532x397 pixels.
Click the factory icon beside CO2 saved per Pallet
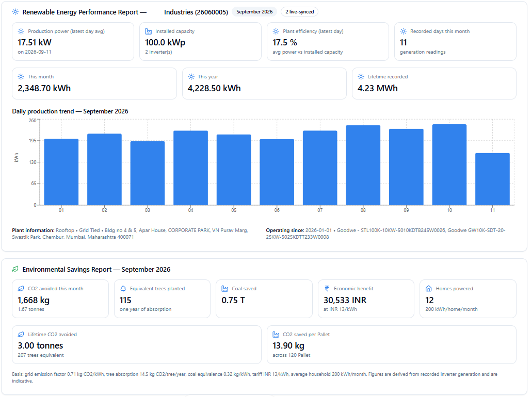click(276, 334)
